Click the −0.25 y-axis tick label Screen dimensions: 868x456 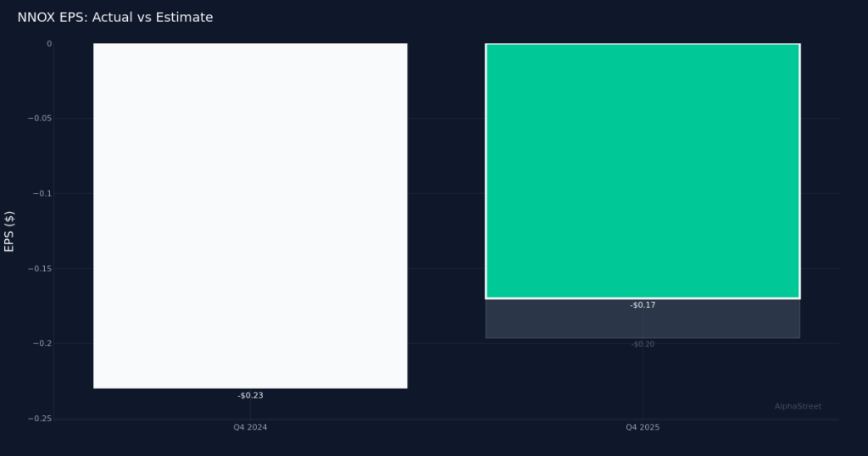(x=40, y=419)
